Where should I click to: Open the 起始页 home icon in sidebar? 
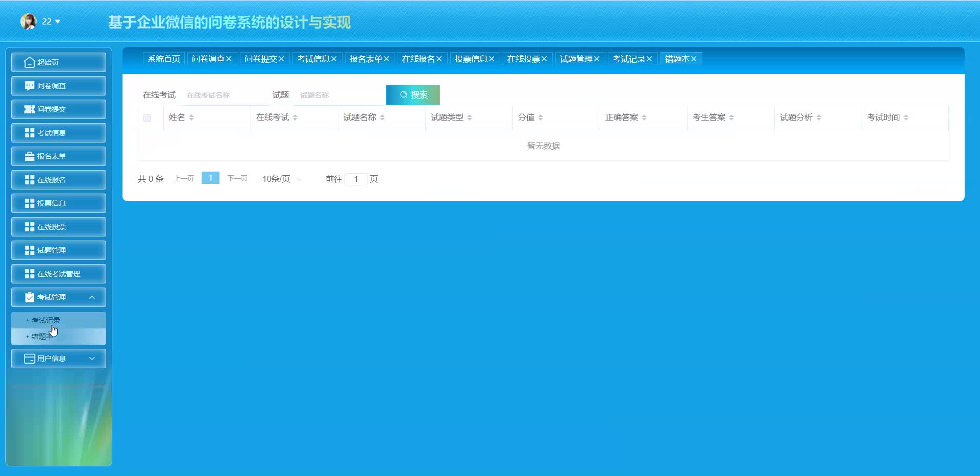point(29,62)
